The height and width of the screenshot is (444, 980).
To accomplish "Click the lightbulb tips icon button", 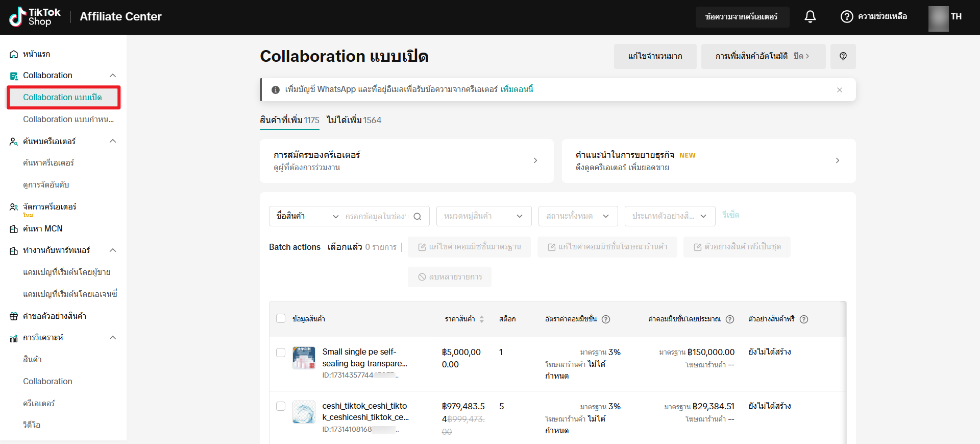I will pyautogui.click(x=843, y=56).
